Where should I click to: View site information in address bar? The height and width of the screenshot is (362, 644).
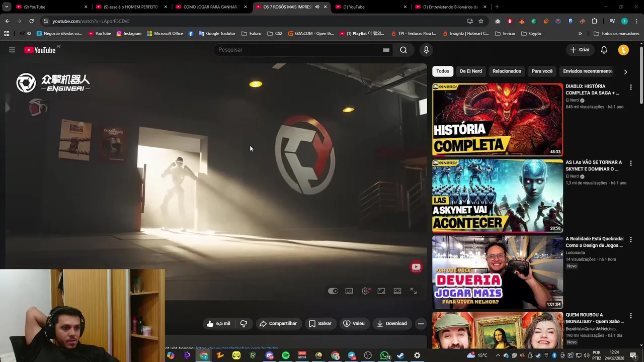46,21
